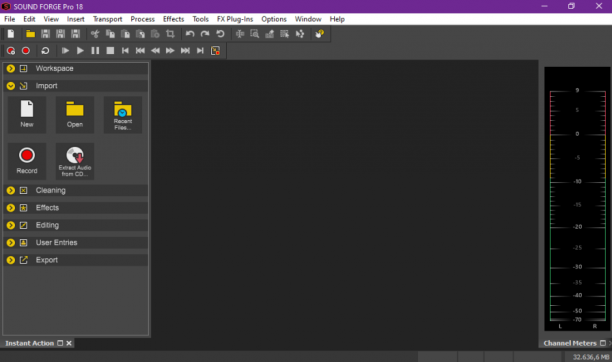Open the Help menu
Image resolution: width=612 pixels, height=362 pixels.
[x=337, y=19]
